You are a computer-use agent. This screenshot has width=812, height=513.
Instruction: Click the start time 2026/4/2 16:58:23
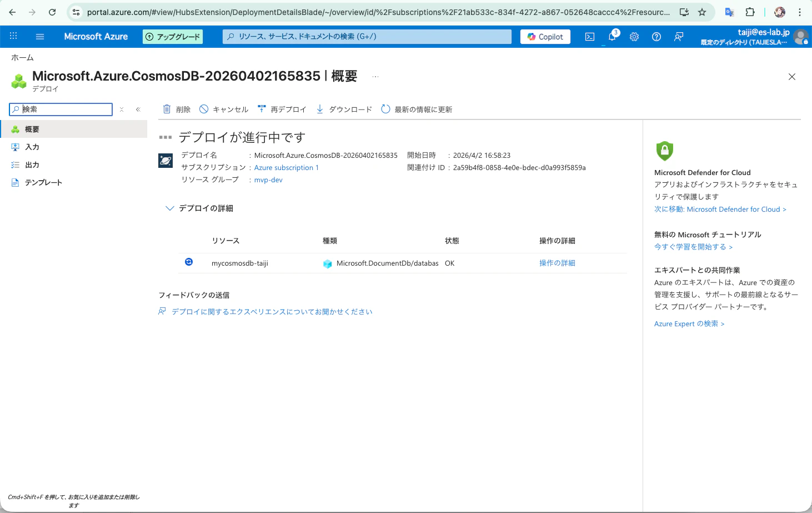click(x=482, y=155)
